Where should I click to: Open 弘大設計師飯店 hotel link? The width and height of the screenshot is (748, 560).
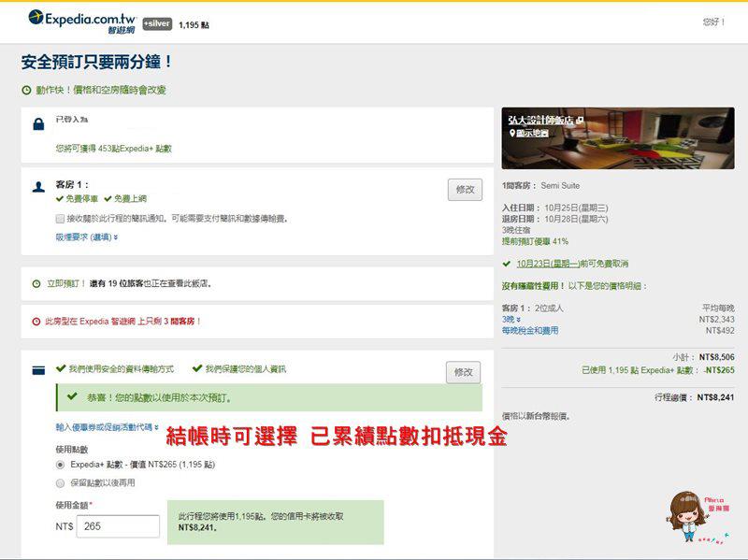coord(545,121)
